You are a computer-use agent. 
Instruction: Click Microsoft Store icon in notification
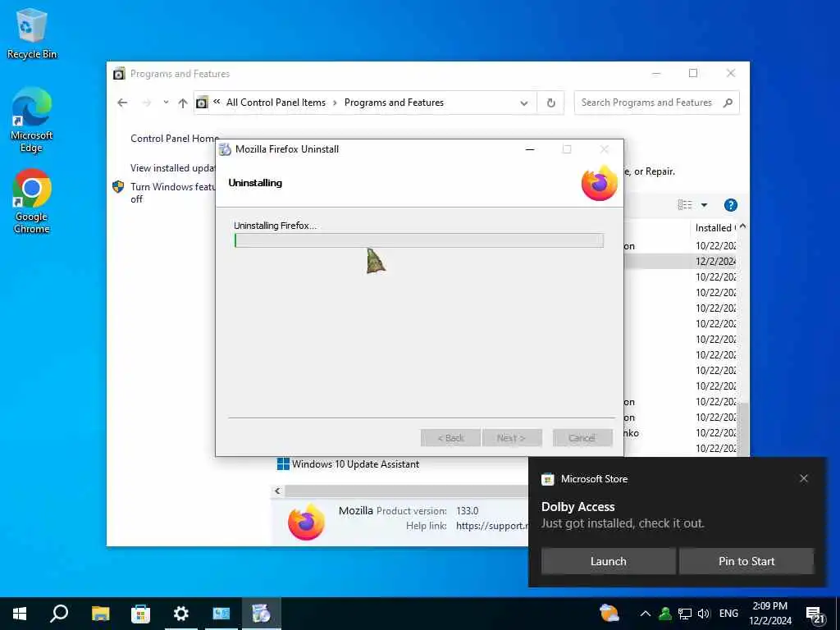pyautogui.click(x=547, y=479)
